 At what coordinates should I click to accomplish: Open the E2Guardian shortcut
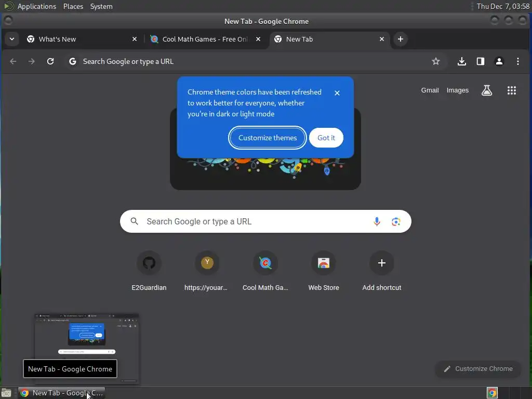pyautogui.click(x=149, y=271)
